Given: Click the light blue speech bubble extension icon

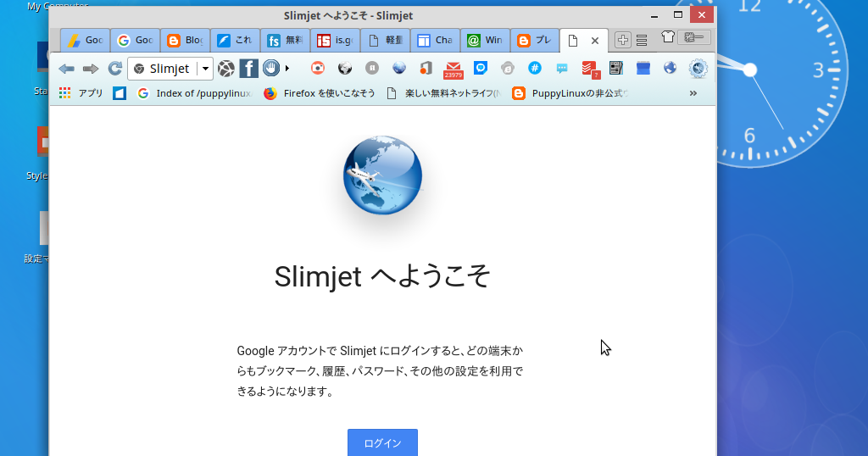Looking at the screenshot, I should click(x=562, y=68).
